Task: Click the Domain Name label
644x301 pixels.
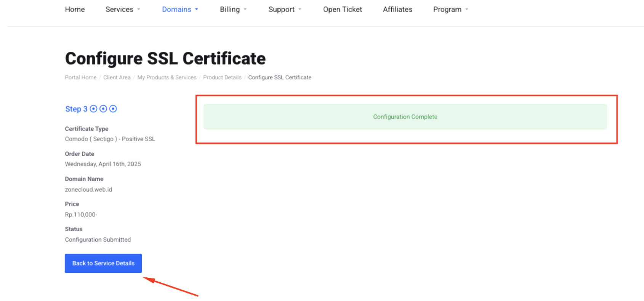Action: pos(84,179)
